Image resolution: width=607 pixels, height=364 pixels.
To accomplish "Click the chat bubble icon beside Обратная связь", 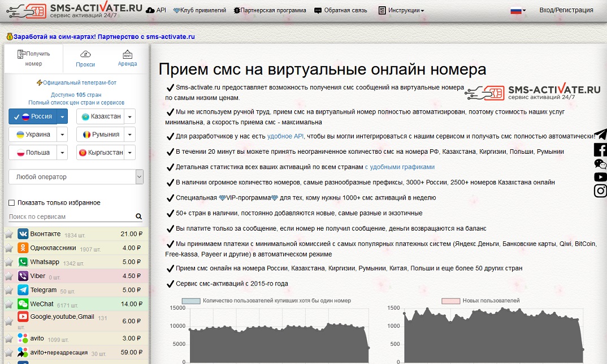I will coord(318,10).
